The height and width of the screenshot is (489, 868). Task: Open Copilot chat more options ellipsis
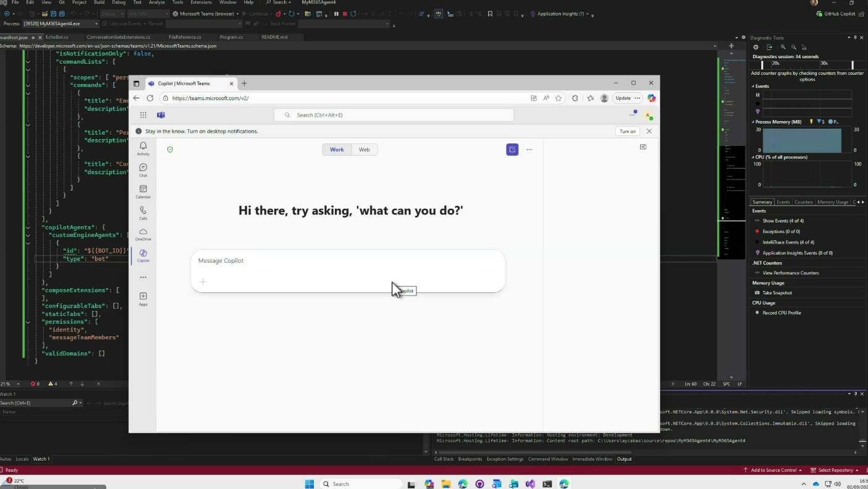[529, 150]
